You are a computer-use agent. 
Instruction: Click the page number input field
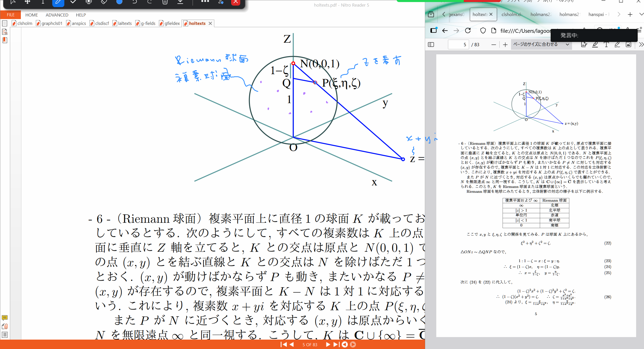point(459,44)
